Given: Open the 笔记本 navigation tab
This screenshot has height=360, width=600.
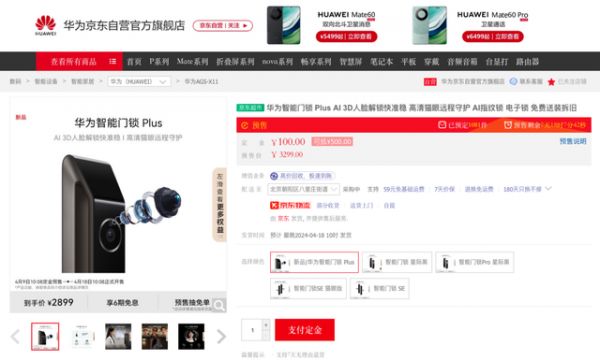Looking at the screenshot, I should point(381,62).
